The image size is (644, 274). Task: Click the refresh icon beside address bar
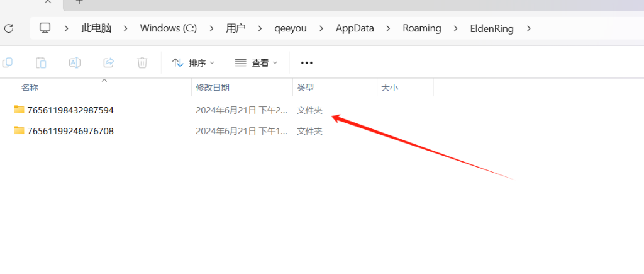tap(8, 28)
